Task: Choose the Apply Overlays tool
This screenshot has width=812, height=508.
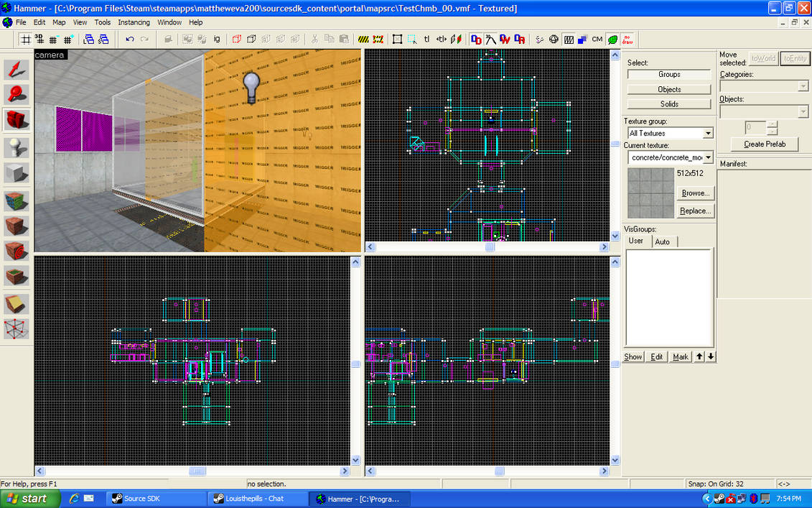Action: click(17, 276)
